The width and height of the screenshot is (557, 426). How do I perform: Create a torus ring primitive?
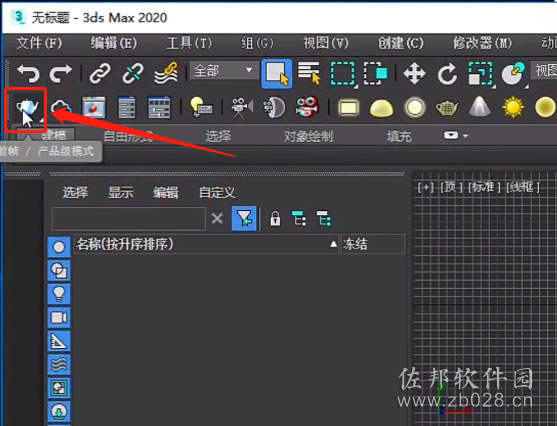[x=415, y=107]
